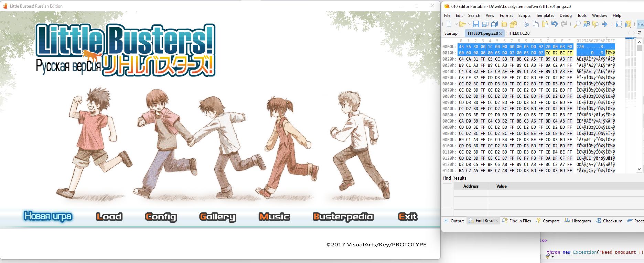
Task: Click the New file icon in 010 Editor
Action: pyautogui.click(x=449, y=24)
